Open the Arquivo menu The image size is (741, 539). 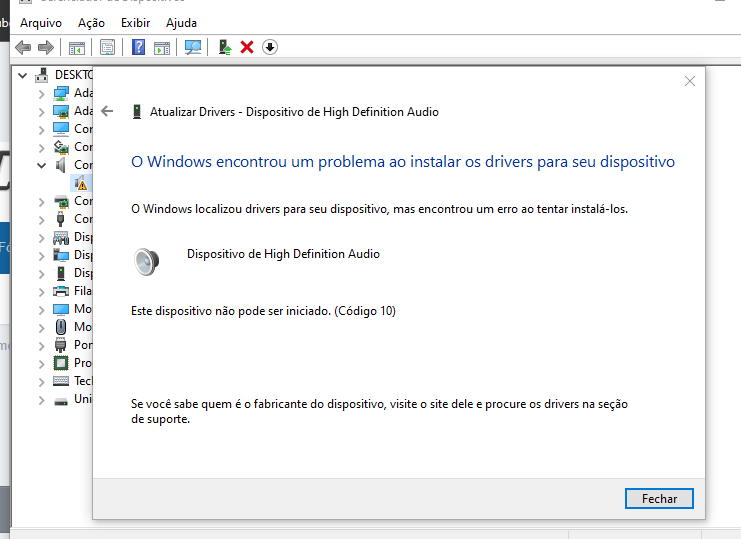41,23
